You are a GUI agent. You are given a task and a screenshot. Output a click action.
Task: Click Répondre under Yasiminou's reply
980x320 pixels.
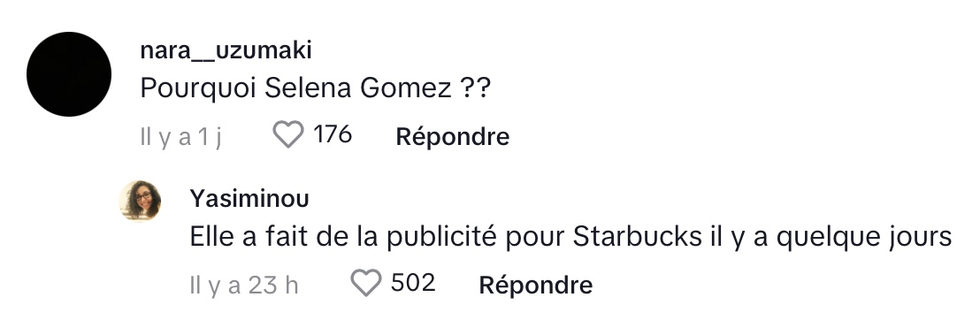[536, 285]
